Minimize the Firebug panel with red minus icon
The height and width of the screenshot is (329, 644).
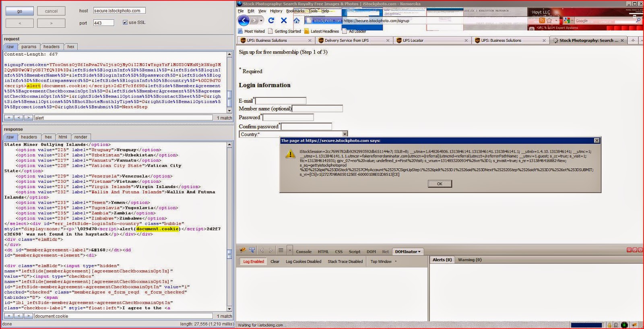[629, 250]
